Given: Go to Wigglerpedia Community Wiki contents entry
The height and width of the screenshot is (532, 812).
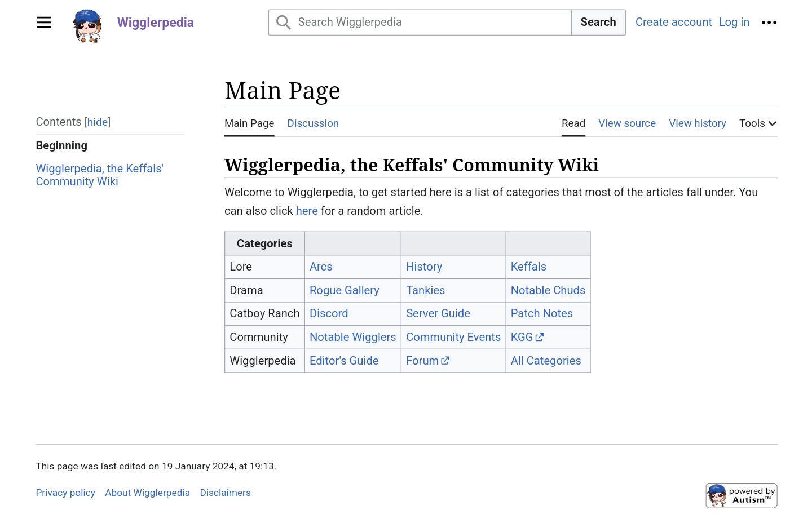Looking at the screenshot, I should 100,175.
